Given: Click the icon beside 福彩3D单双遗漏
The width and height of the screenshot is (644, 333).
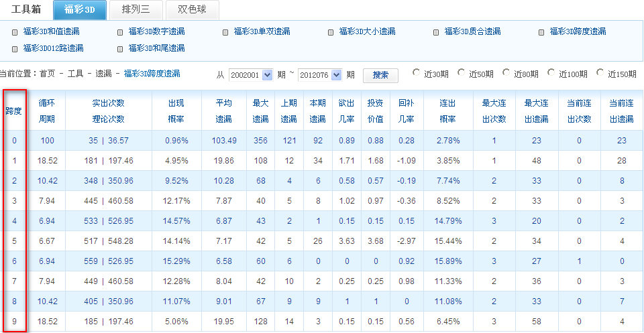Looking at the screenshot, I should 226,31.
